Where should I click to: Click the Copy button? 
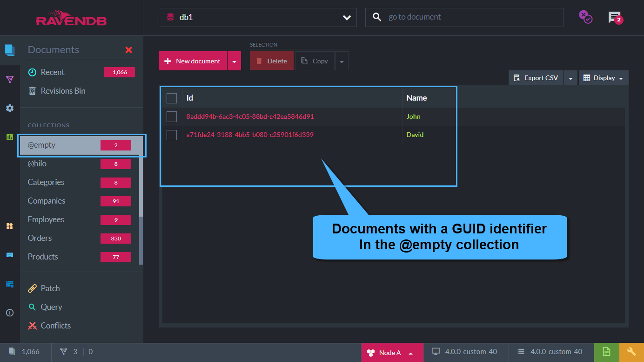click(x=315, y=61)
